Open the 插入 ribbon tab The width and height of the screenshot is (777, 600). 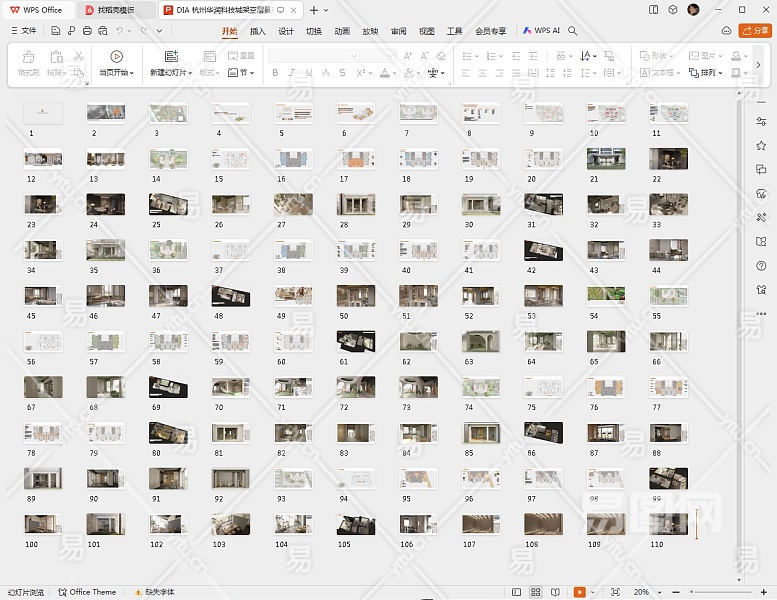pos(258,31)
